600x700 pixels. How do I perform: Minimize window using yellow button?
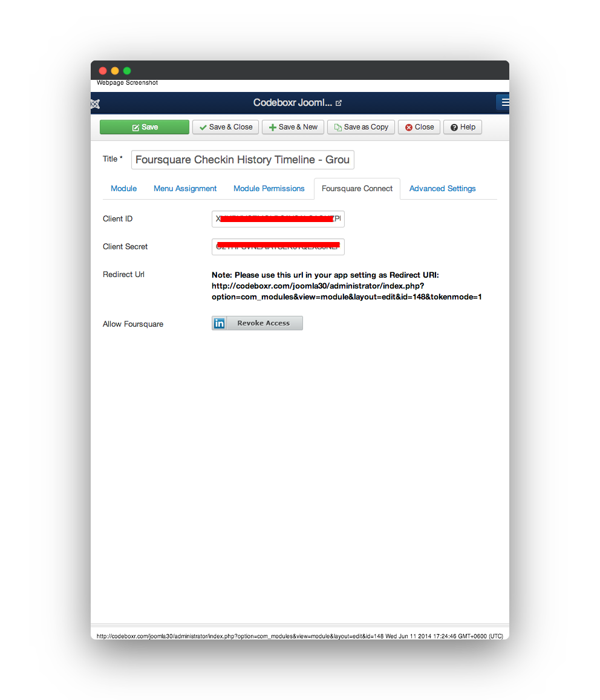pos(115,71)
